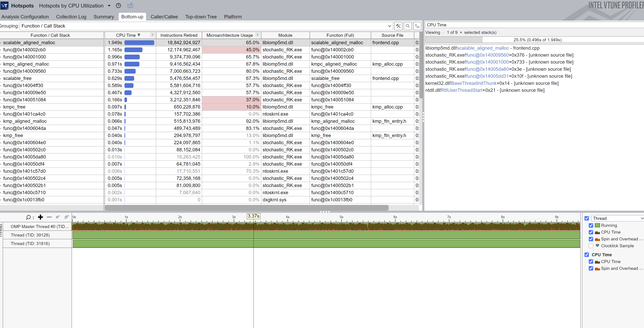Open the Top-down Tree tab

pos(201,17)
